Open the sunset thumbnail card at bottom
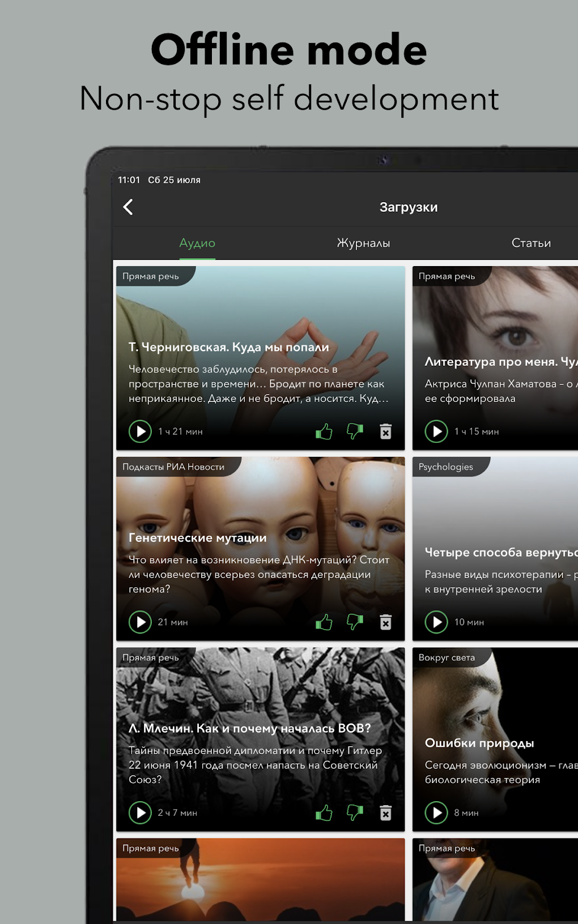Image resolution: width=578 pixels, height=924 pixels. tap(261, 879)
